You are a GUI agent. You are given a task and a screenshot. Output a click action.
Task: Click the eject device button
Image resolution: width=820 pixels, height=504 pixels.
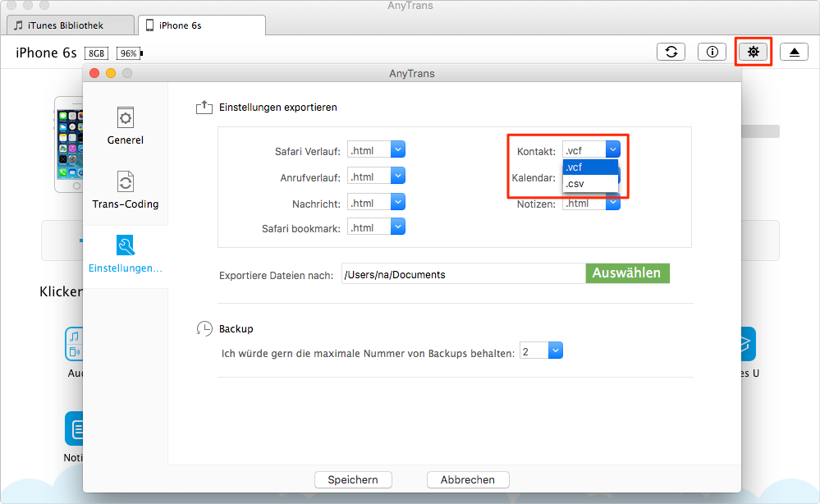[795, 52]
